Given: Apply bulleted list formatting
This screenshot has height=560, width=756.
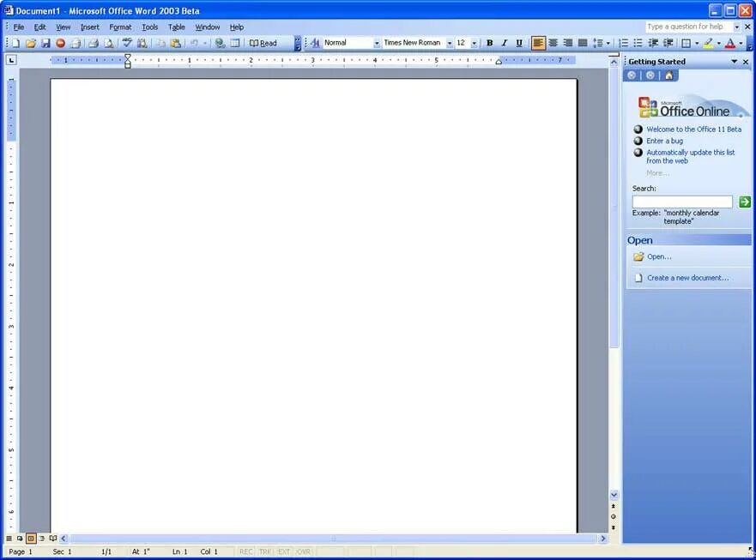Looking at the screenshot, I should click(638, 44).
